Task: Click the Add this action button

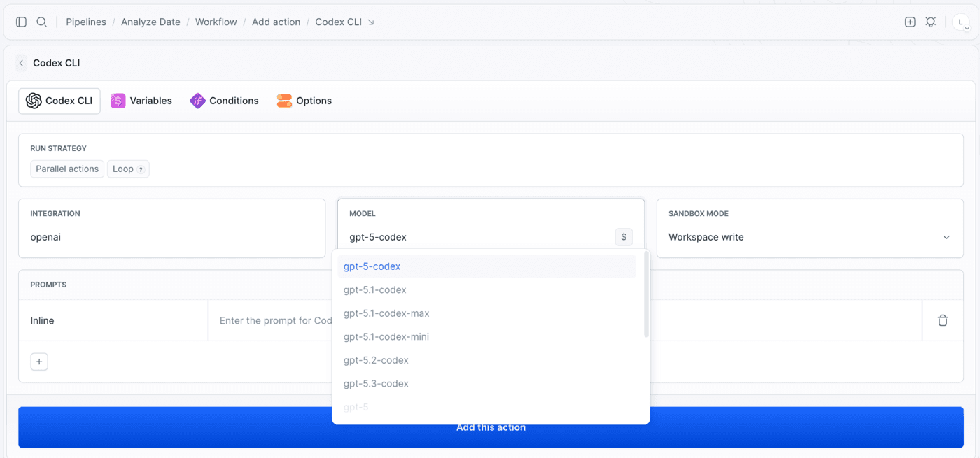Action: (491, 427)
